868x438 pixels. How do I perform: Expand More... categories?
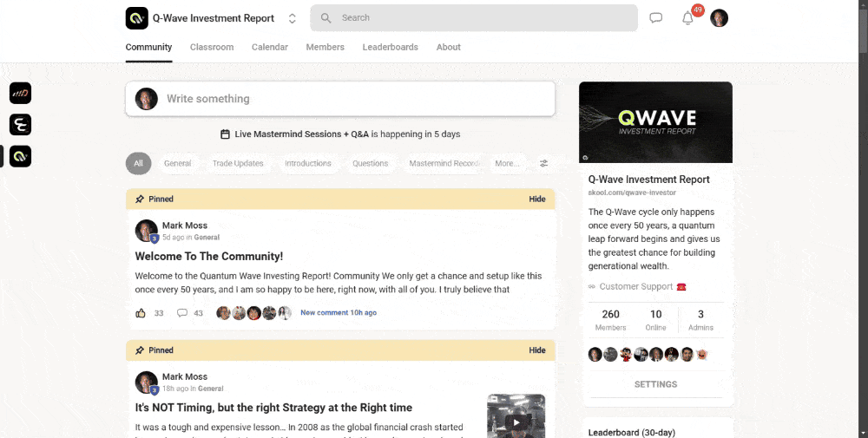coord(507,163)
